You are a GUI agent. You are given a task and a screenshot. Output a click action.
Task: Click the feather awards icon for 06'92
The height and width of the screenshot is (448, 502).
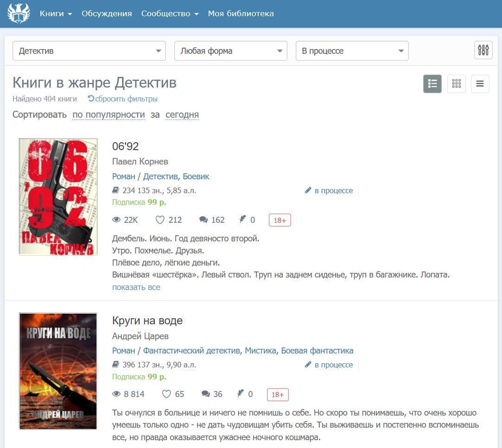[x=242, y=220]
